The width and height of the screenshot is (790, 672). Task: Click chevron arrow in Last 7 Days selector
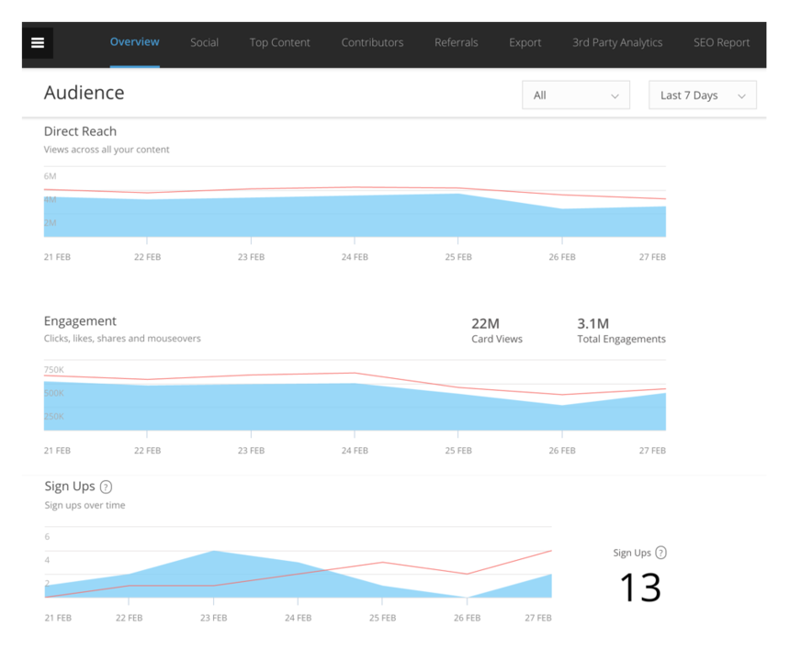coord(741,96)
